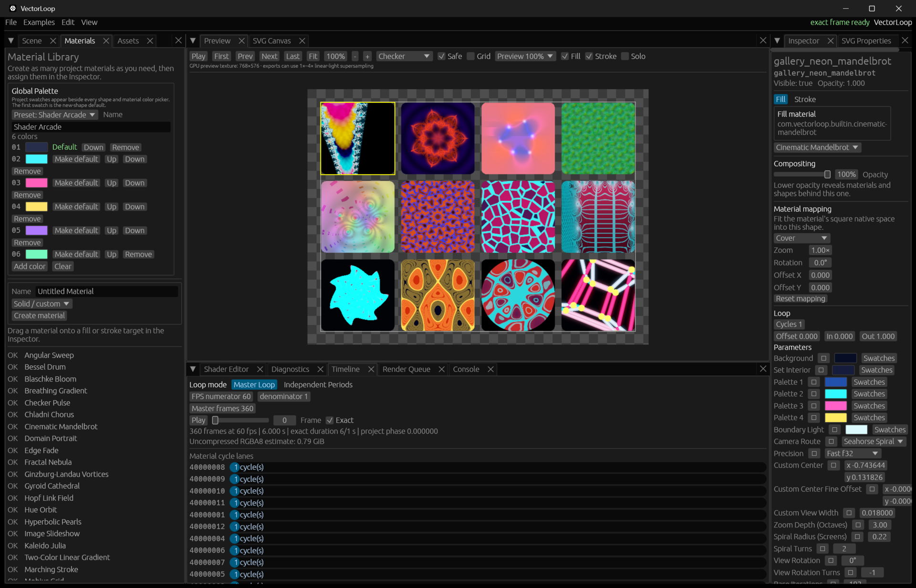Close the Shader Editor tab

[x=260, y=369]
